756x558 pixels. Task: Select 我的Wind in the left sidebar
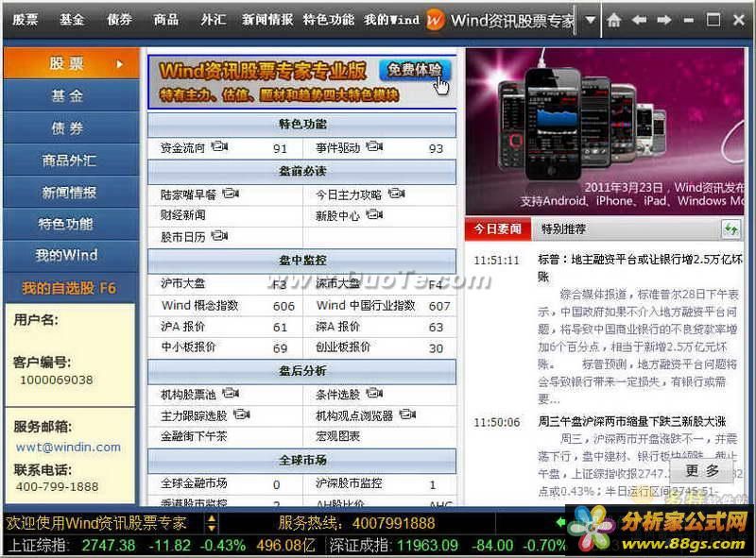(72, 255)
